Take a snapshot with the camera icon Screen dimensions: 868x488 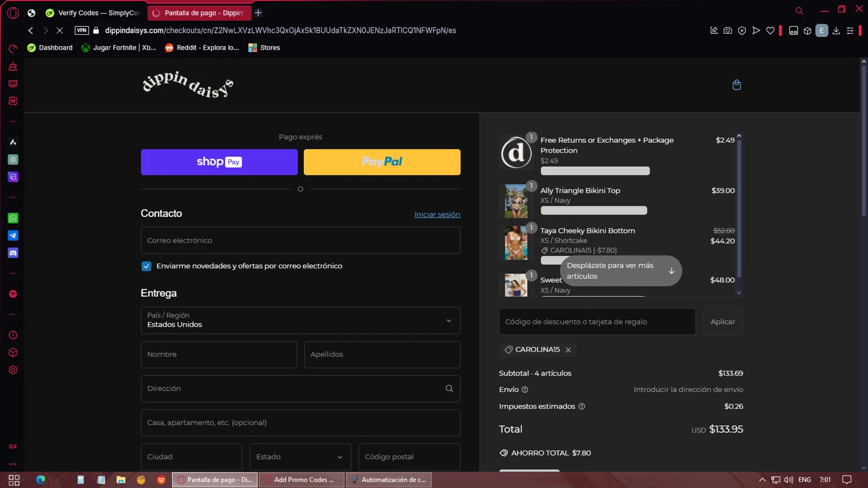pos(728,31)
